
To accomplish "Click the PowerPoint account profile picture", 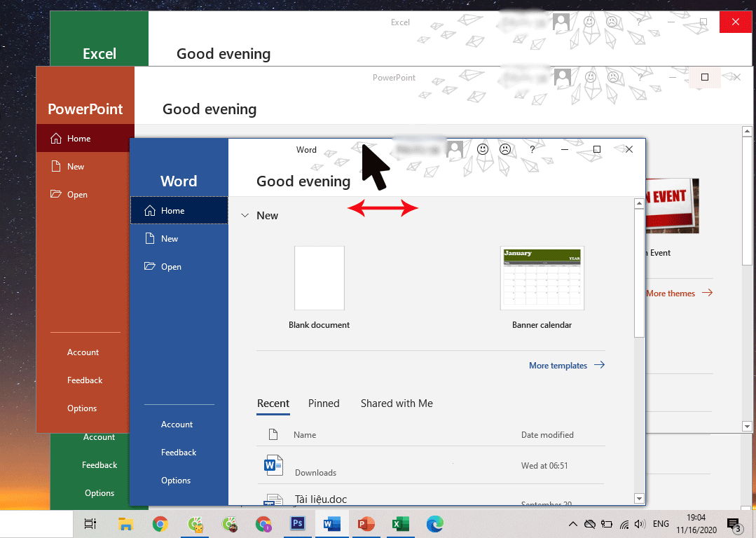I will point(563,77).
